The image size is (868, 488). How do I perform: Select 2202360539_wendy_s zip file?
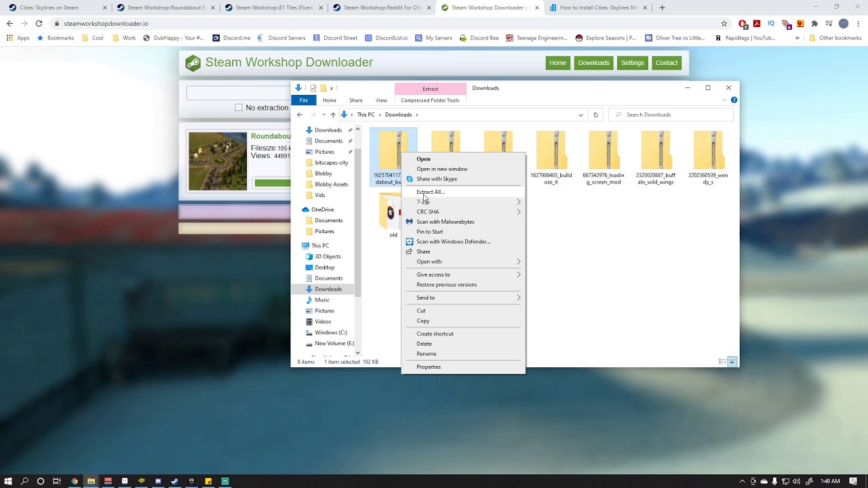point(708,158)
